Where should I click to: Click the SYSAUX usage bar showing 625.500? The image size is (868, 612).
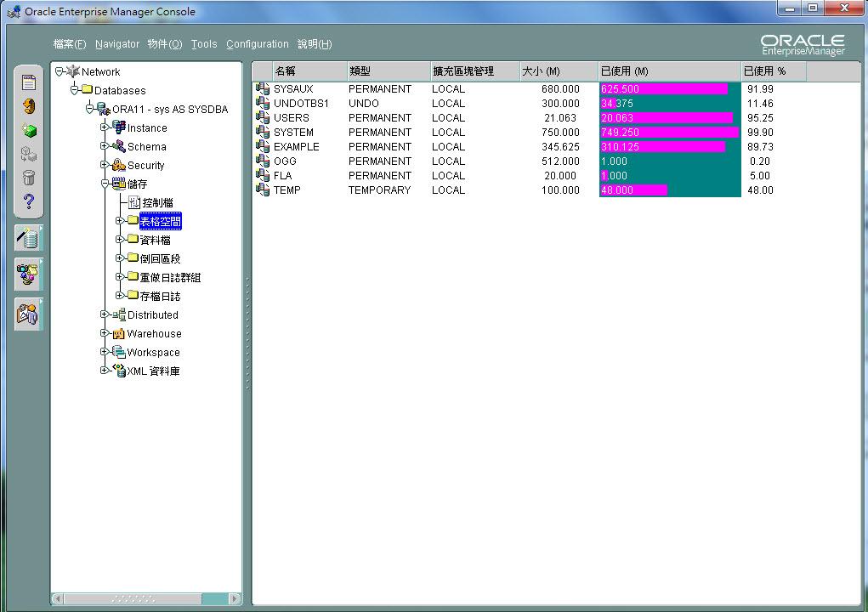pyautogui.click(x=664, y=88)
